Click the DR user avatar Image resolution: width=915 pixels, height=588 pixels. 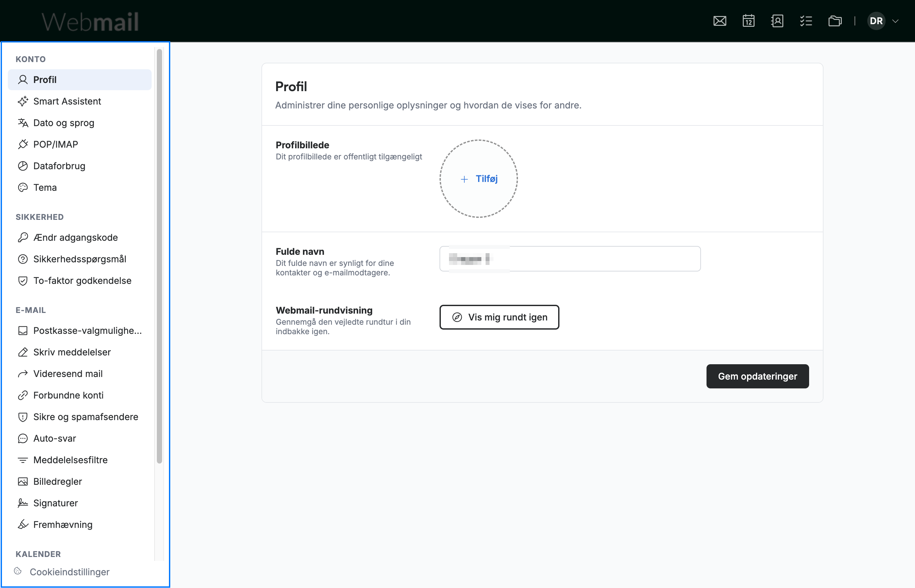click(x=876, y=21)
